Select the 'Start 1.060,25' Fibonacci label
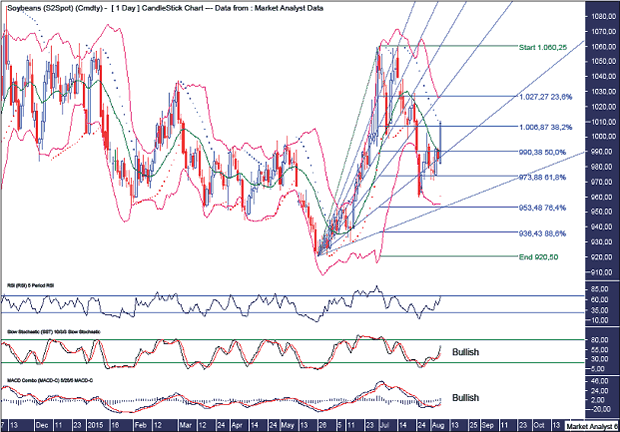Screen dimensions: 620x432 (x=542, y=47)
